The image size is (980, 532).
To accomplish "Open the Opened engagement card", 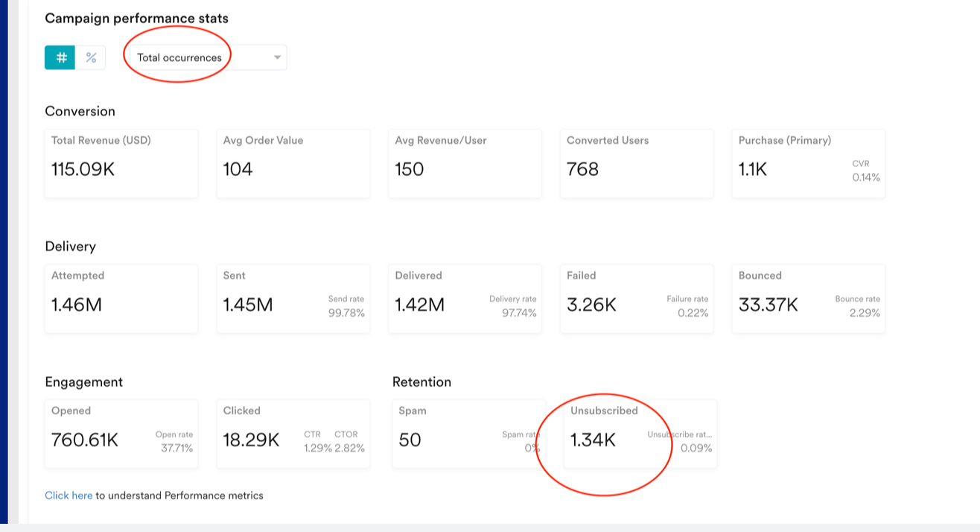I will click(121, 434).
